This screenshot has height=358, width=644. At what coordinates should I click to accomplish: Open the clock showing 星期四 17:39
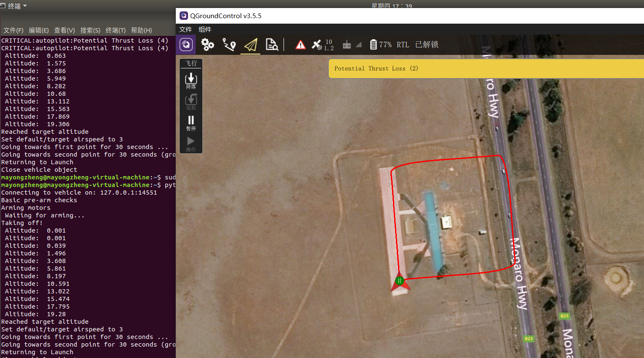[x=392, y=5]
